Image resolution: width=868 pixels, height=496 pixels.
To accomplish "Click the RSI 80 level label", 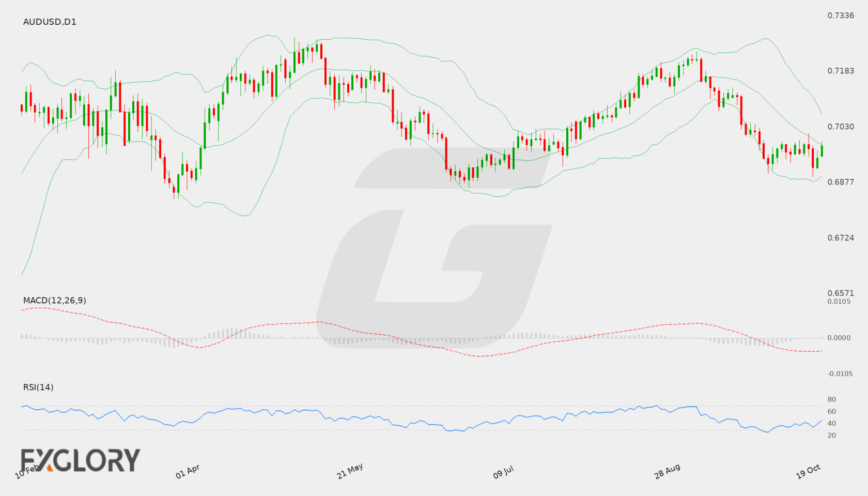I will click(832, 399).
